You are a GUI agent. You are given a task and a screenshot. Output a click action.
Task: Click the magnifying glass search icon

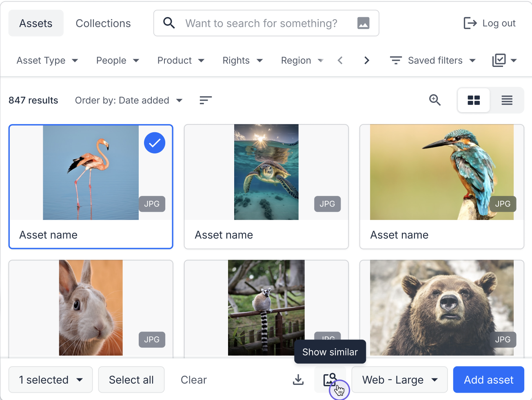click(169, 23)
